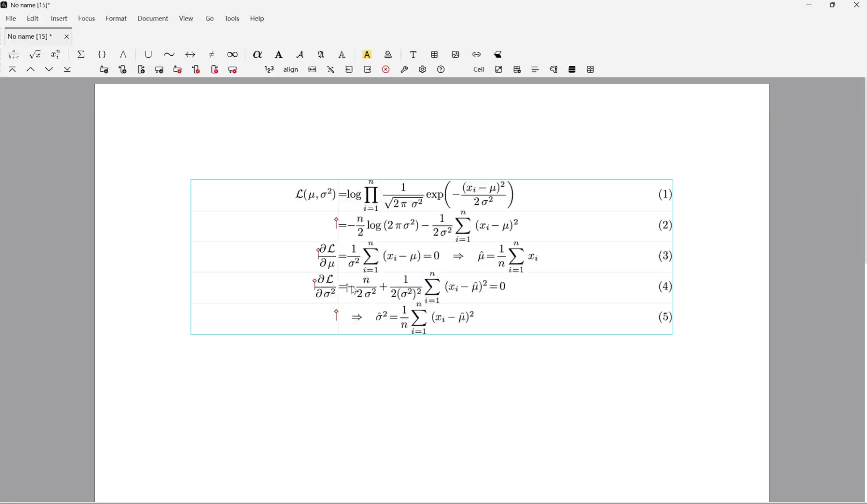Insert a fraction
The width and height of the screenshot is (867, 504).
14,55
